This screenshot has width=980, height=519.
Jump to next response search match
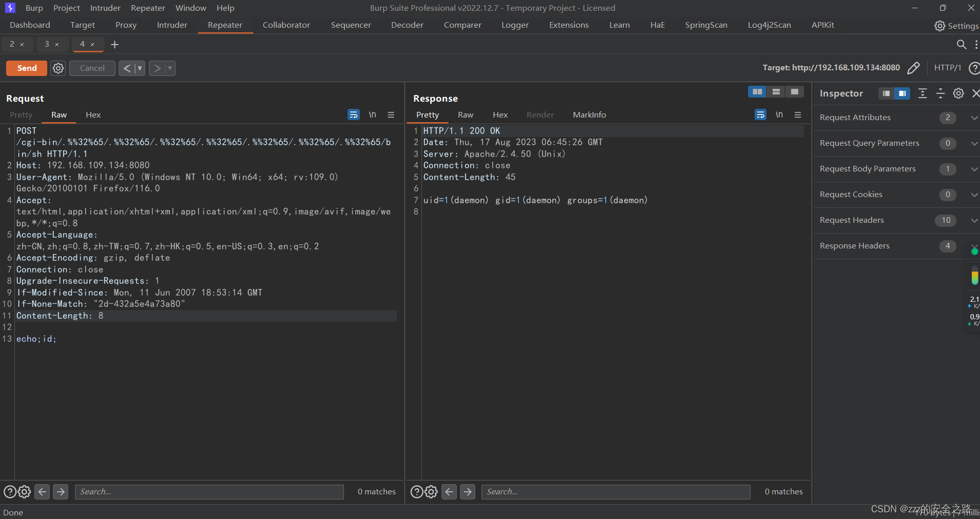pos(468,492)
